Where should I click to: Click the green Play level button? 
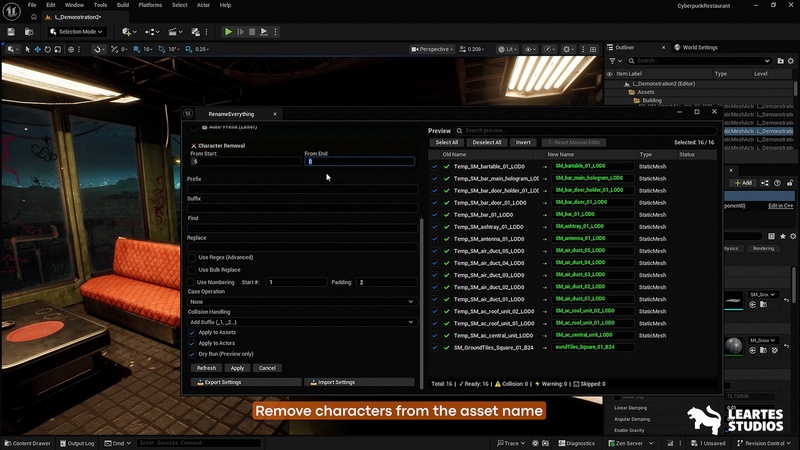click(228, 32)
